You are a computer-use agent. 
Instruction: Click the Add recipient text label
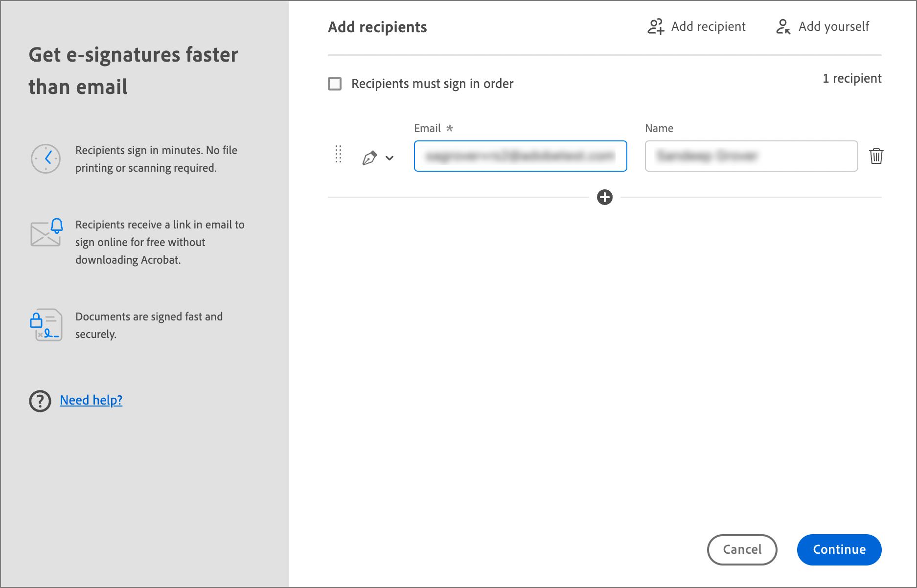click(x=708, y=26)
